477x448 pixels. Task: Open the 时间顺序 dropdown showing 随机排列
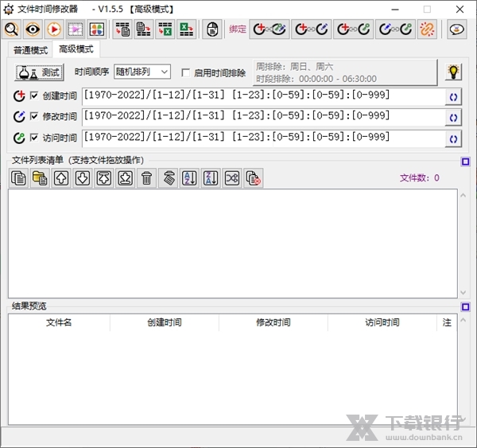point(142,72)
